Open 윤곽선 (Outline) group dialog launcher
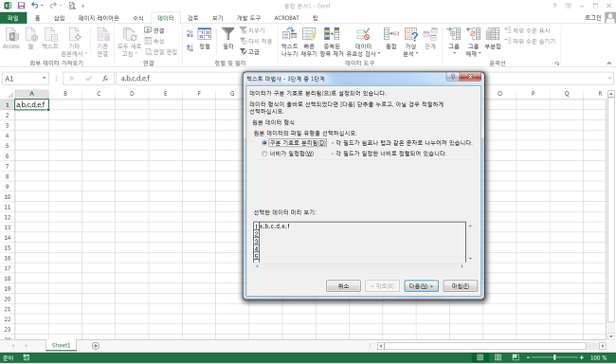The width and height of the screenshot is (616, 364). (556, 64)
